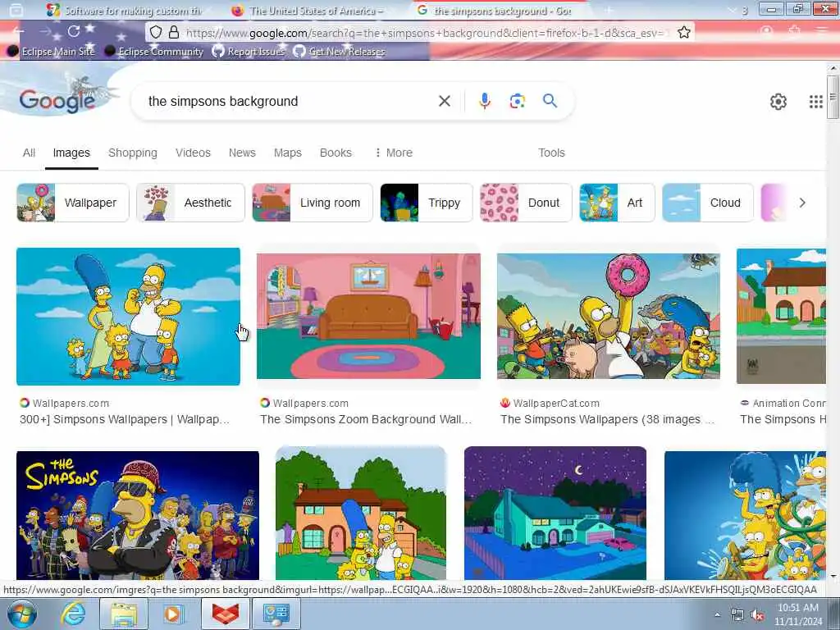The height and width of the screenshot is (630, 840).
Task: Search by image with the Lens icon
Action: tap(517, 101)
